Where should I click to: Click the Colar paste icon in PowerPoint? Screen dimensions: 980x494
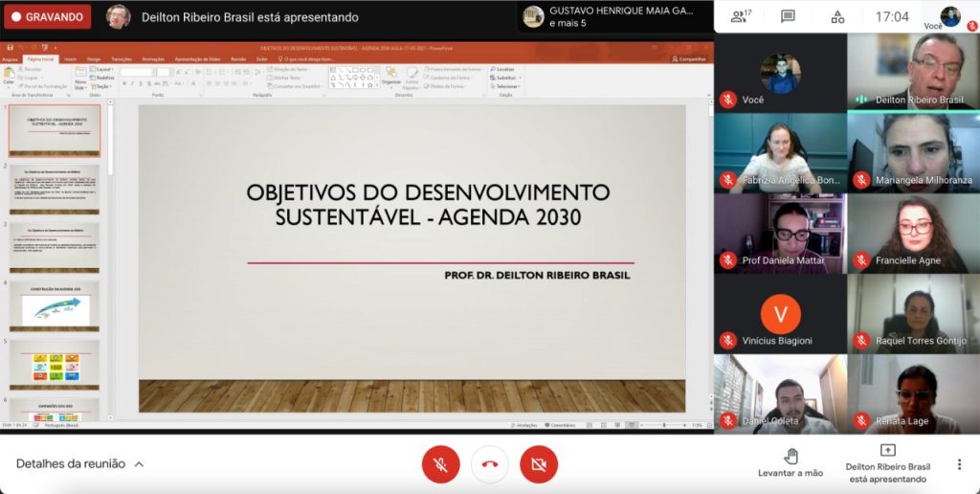click(9, 75)
